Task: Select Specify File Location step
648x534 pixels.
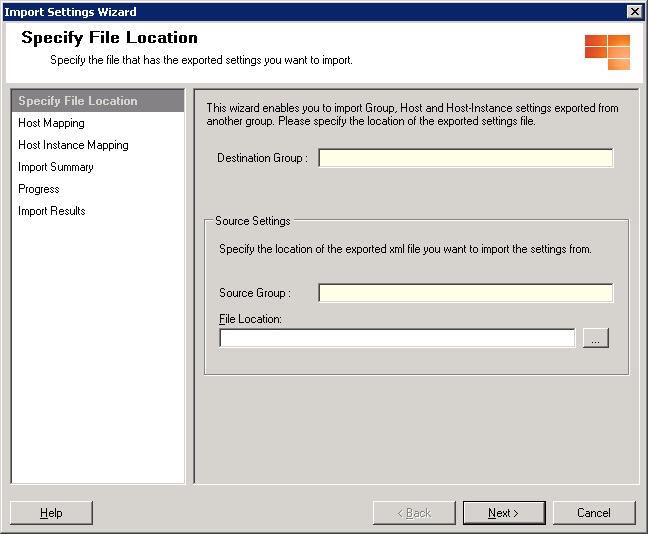Action: [98, 101]
